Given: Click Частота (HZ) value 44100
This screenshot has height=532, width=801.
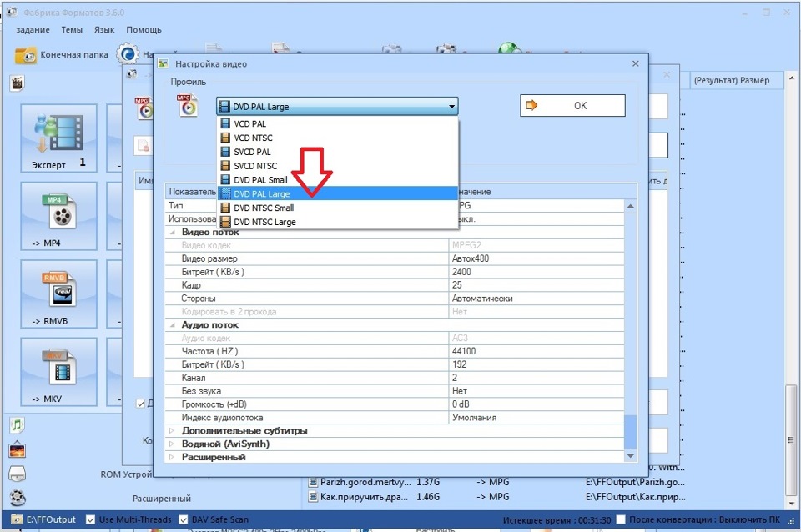Looking at the screenshot, I should click(537, 352).
